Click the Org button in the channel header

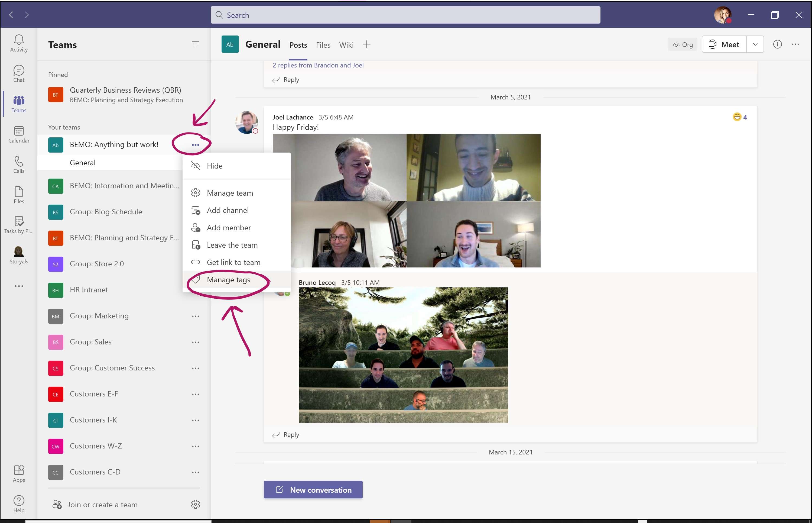682,44
